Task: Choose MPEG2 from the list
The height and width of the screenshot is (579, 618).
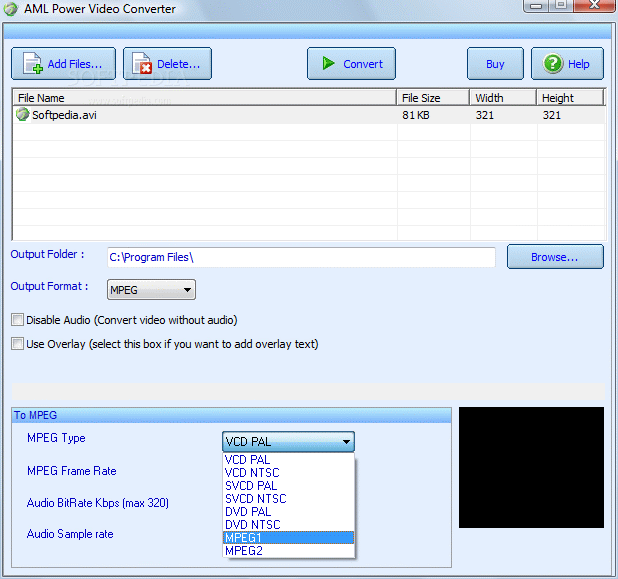Action: 289,551
